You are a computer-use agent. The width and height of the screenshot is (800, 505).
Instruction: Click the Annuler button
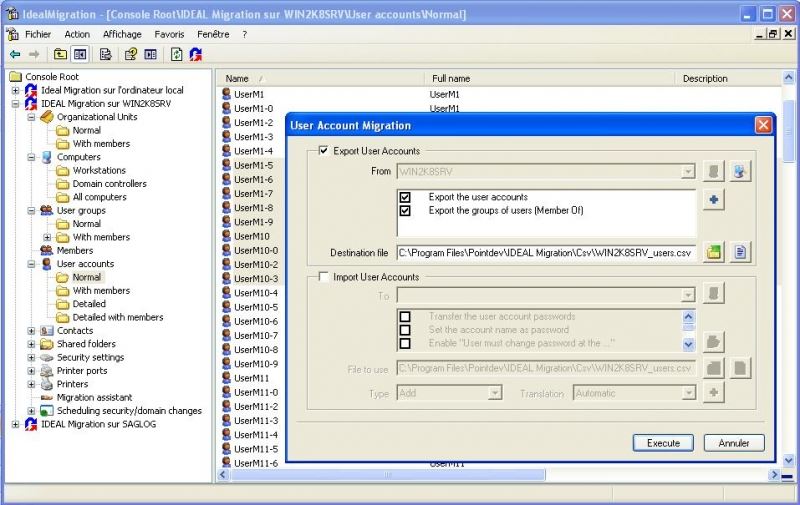(x=733, y=443)
